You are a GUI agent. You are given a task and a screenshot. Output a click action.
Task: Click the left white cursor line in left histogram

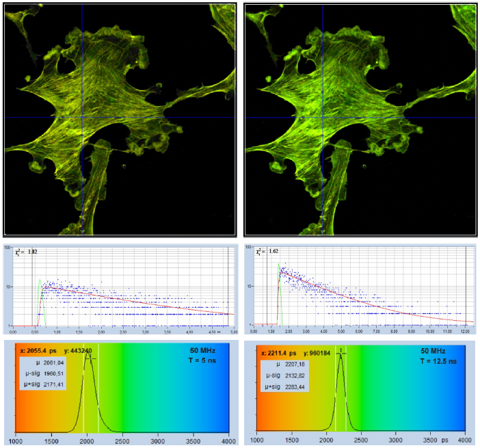pos(83,397)
